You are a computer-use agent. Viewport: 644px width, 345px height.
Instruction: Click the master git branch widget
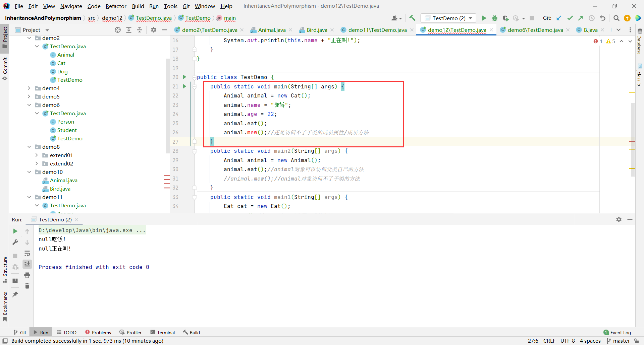[x=618, y=341]
